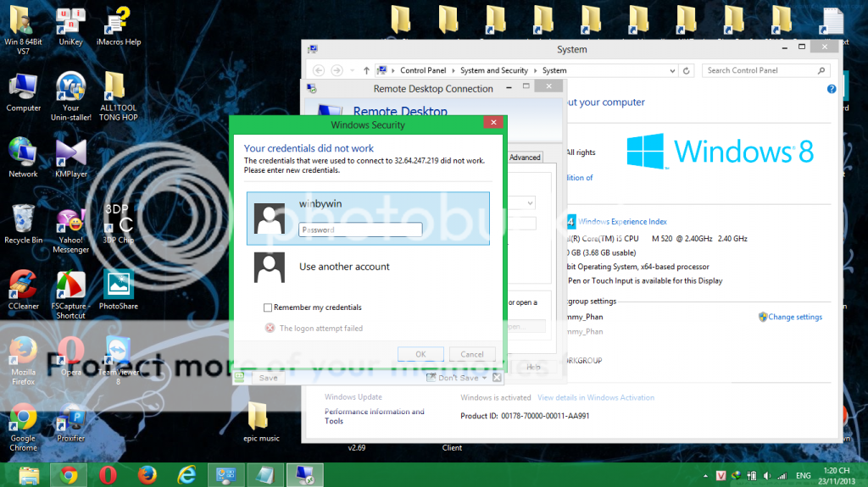
Task: Click the Password input field
Action: tap(360, 230)
